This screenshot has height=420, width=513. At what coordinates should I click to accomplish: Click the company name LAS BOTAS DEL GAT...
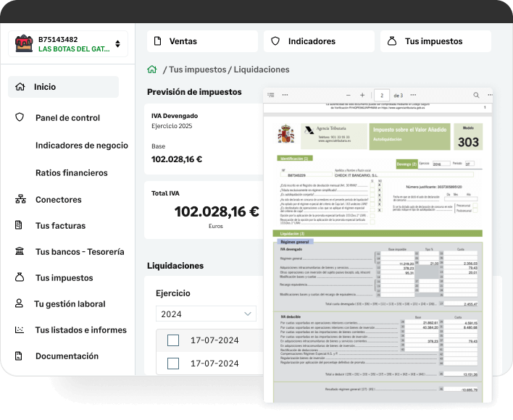tap(74, 49)
